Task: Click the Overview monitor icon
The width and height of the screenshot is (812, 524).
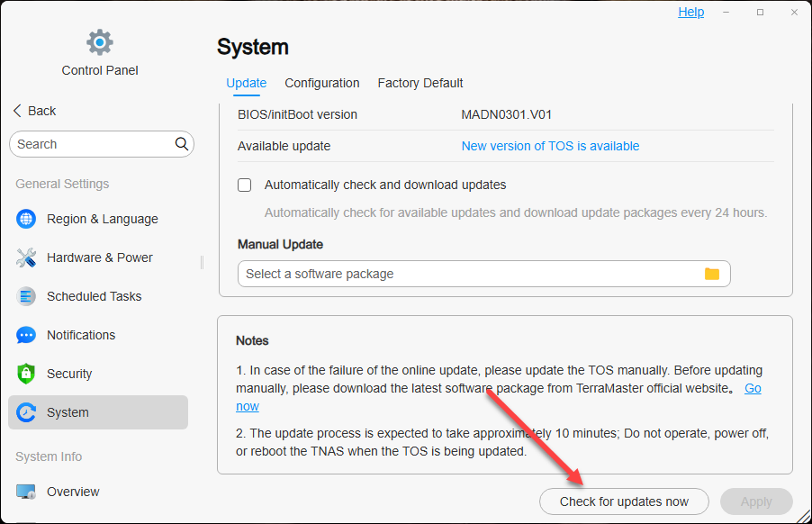Action: [27, 492]
